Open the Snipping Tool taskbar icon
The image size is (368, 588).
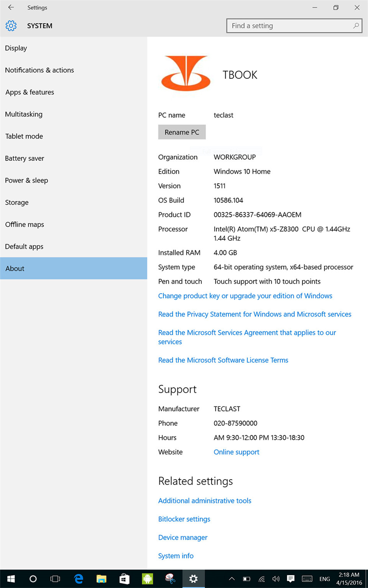pos(170,579)
